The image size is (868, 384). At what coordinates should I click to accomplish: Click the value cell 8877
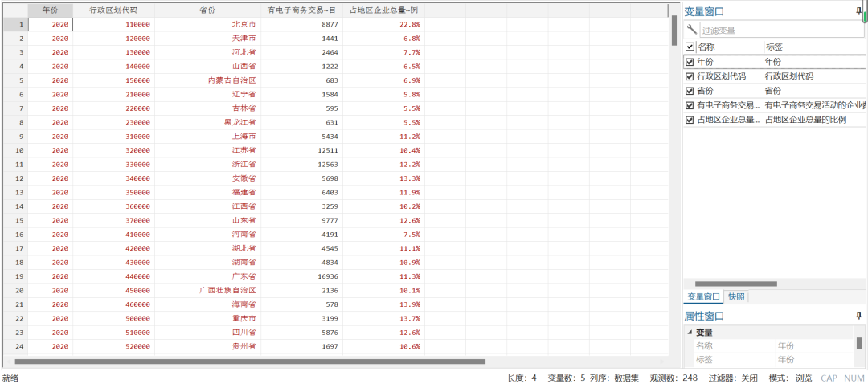(x=301, y=24)
